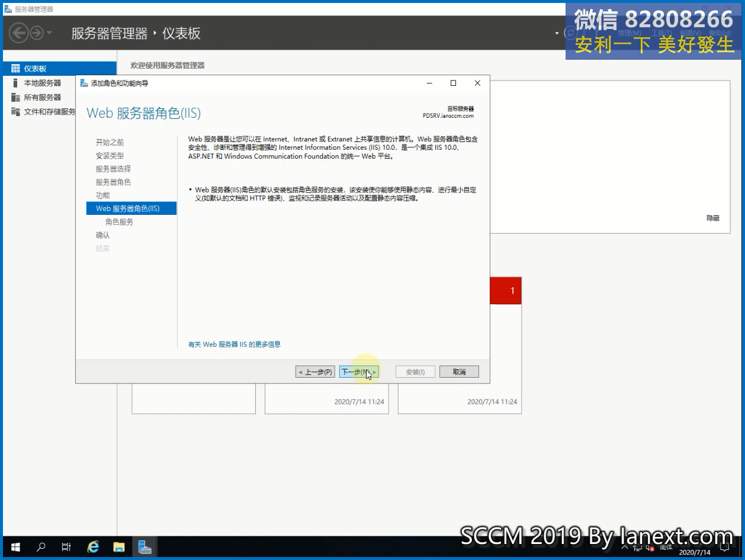The height and width of the screenshot is (560, 745).
Task: Open the 有关 Web 服务器 IIS 的更多信息 link
Action: [x=235, y=344]
